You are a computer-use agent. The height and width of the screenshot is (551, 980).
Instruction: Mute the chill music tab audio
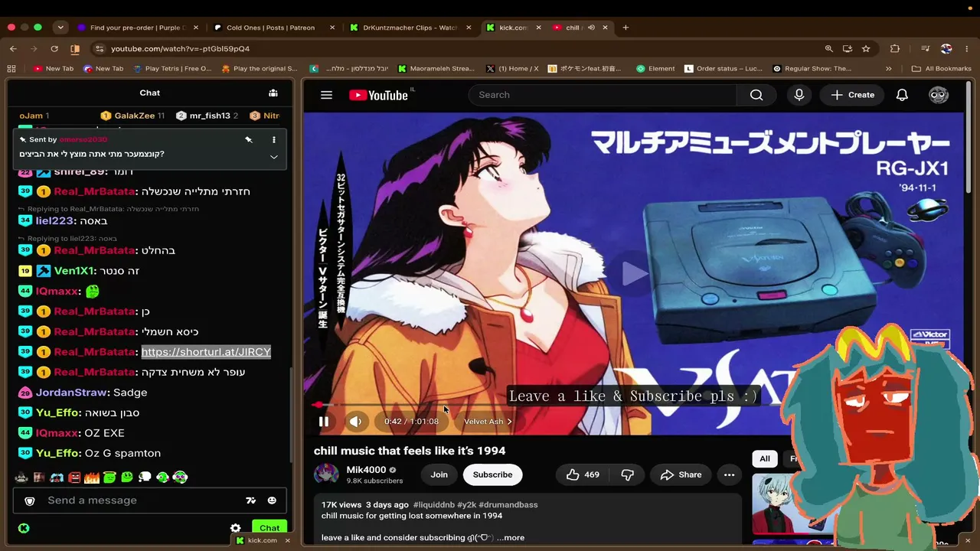(591, 28)
